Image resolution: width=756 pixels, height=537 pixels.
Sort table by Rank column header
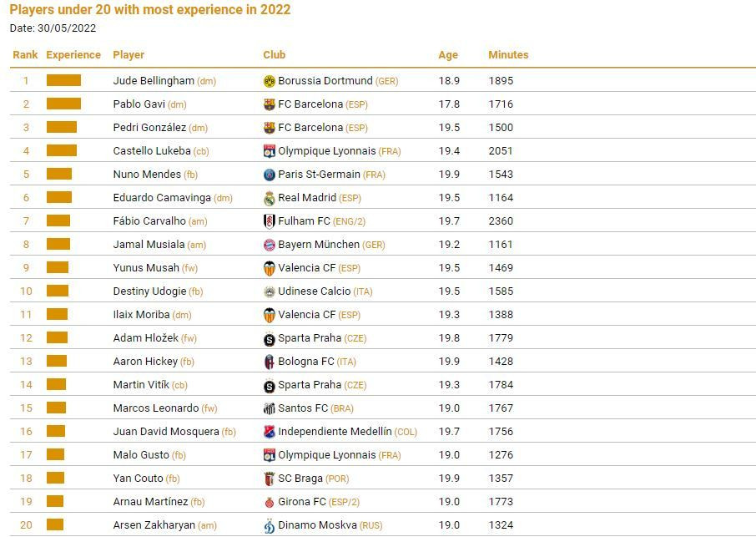pos(25,55)
